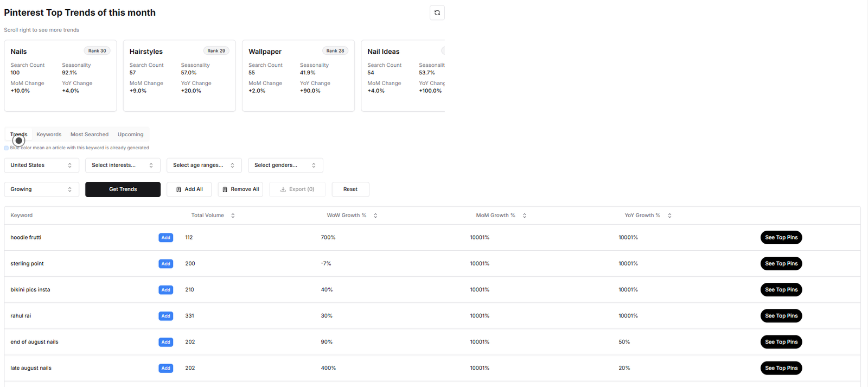Click the 112 total volume value
This screenshot has width=868, height=387.
click(189, 238)
